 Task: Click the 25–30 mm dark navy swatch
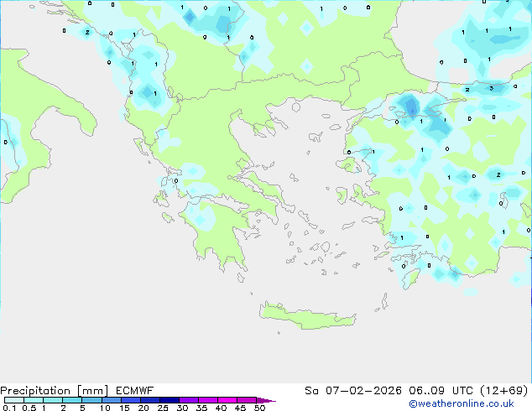coord(170,400)
